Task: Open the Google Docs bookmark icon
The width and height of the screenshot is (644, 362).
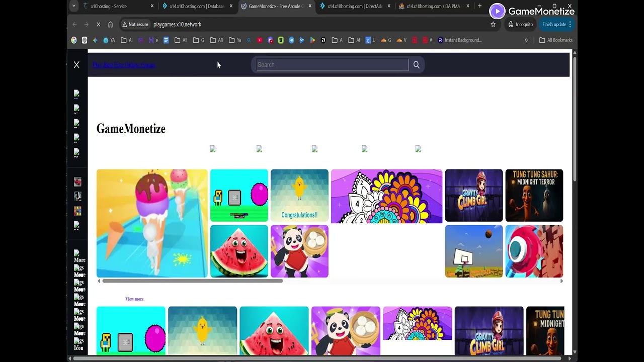Action: 166,40
